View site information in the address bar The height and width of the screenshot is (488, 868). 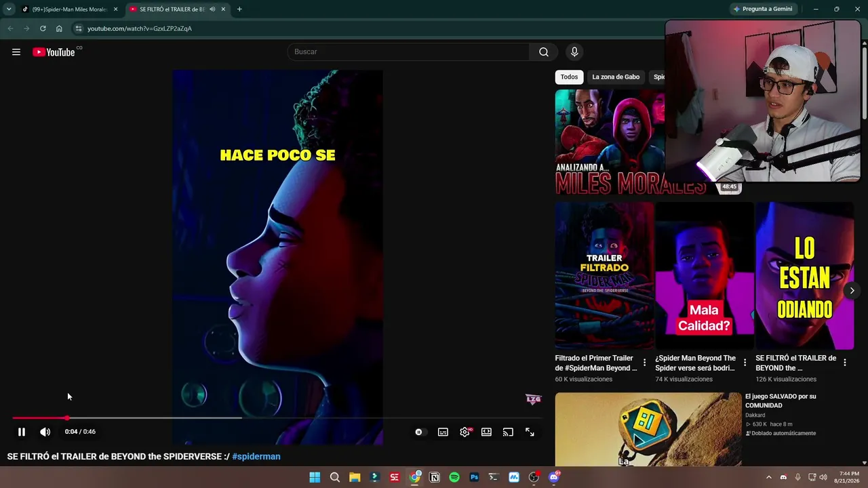tap(79, 28)
